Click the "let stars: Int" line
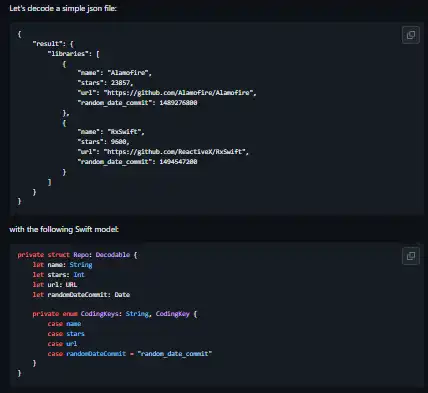Viewport: 428px width, 393px height. point(59,275)
